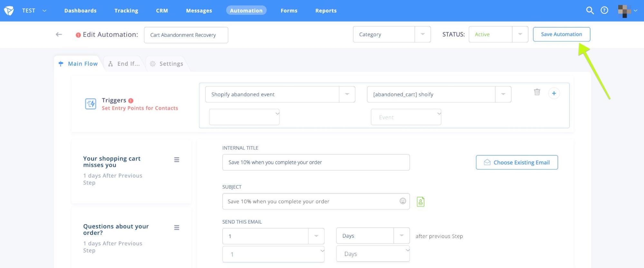Expand the Days unit dropdown

tap(401, 236)
